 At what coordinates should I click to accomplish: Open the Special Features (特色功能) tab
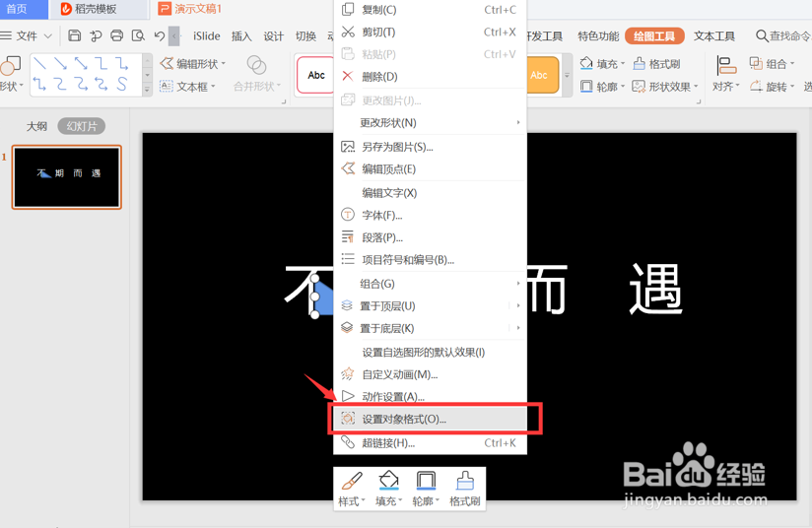tap(598, 35)
